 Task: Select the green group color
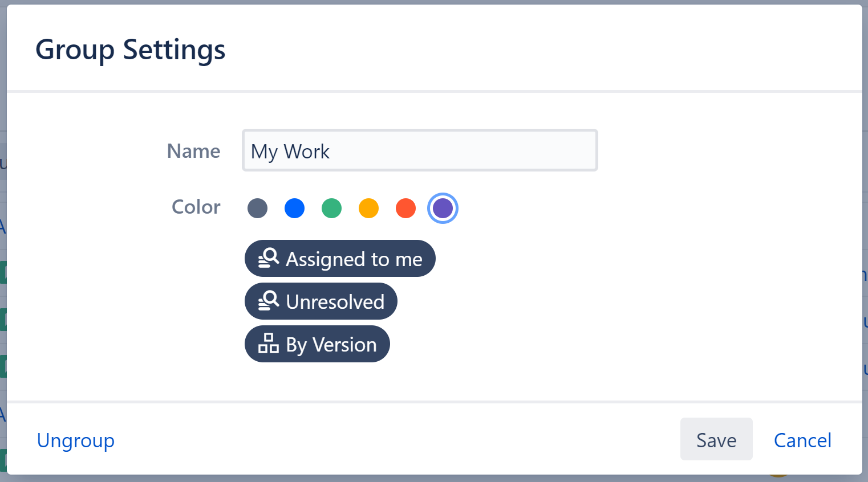[x=331, y=208]
